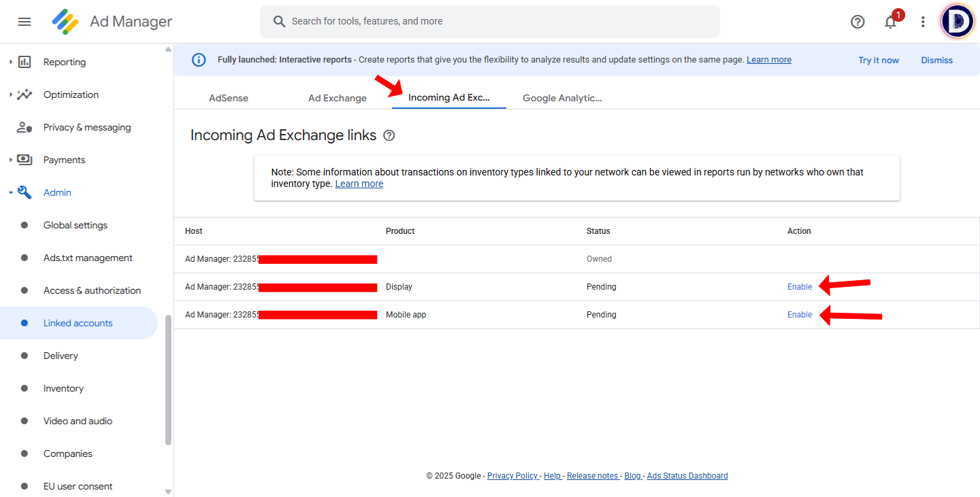Viewport: 980px width, 497px height.
Task: Click Learn more in the banner
Action: tap(769, 60)
